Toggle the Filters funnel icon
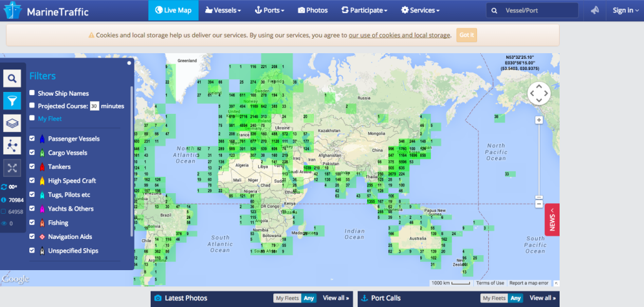Screen dimensions: 644x307 [x=13, y=101]
